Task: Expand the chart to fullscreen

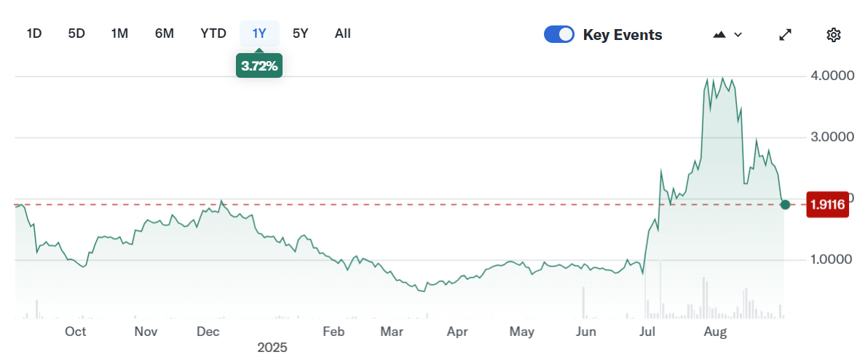Action: click(786, 35)
